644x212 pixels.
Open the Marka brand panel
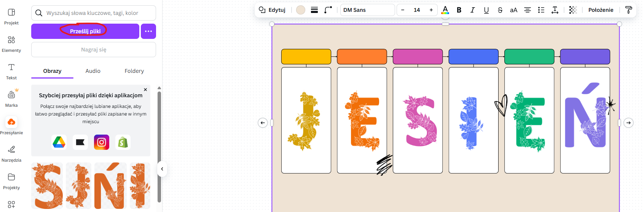point(11,99)
